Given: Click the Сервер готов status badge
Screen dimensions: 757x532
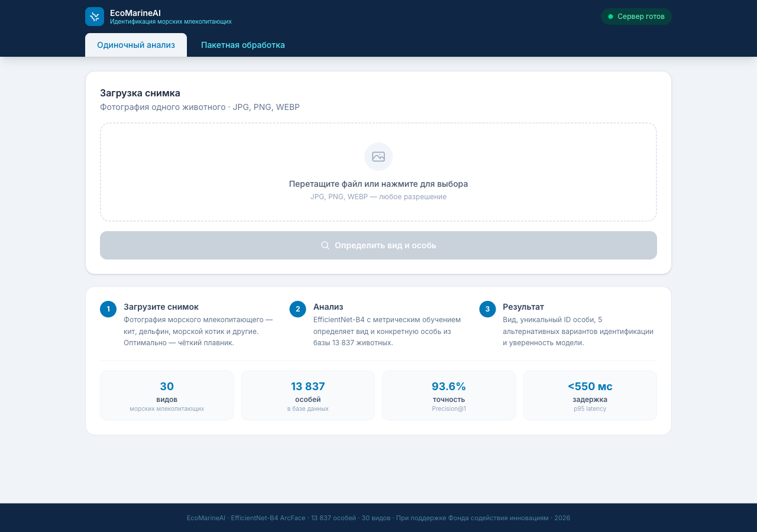Looking at the screenshot, I should pos(636,17).
